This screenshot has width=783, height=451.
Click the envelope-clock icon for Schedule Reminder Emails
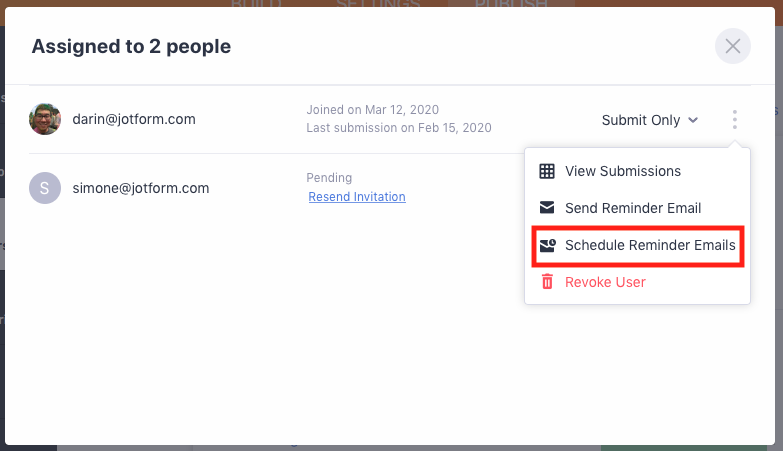click(547, 245)
